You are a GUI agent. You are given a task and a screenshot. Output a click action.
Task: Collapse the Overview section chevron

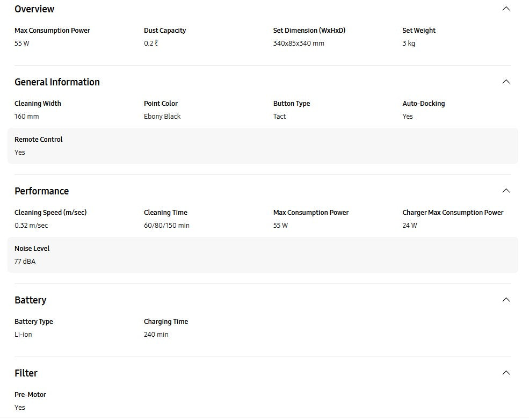505,9
